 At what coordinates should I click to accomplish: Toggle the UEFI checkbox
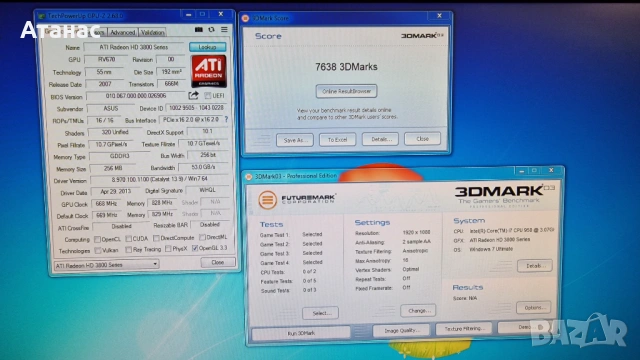click(x=207, y=96)
